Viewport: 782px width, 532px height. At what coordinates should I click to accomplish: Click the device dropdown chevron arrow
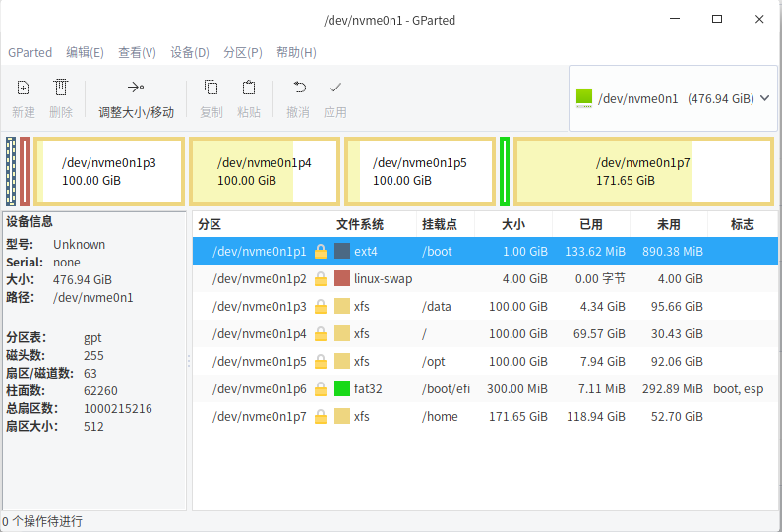tap(765, 98)
